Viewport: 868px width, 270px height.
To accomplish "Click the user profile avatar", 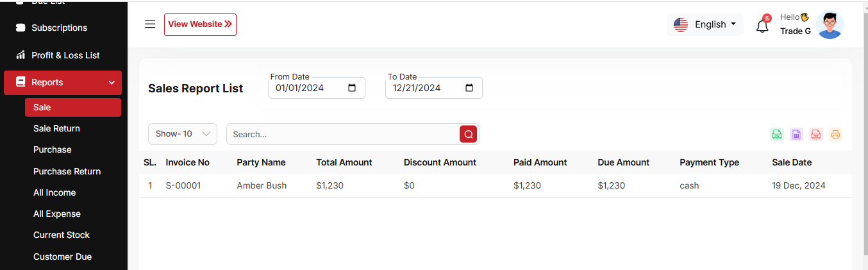I will [830, 25].
